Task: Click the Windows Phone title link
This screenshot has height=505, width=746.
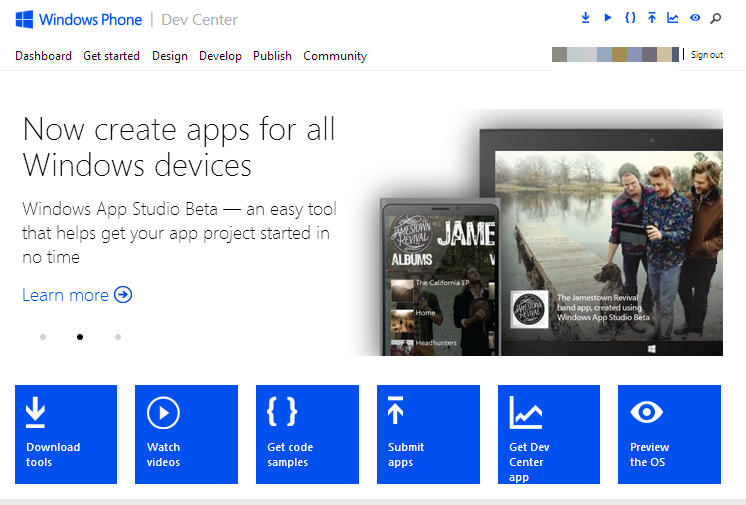Action: coord(90,20)
